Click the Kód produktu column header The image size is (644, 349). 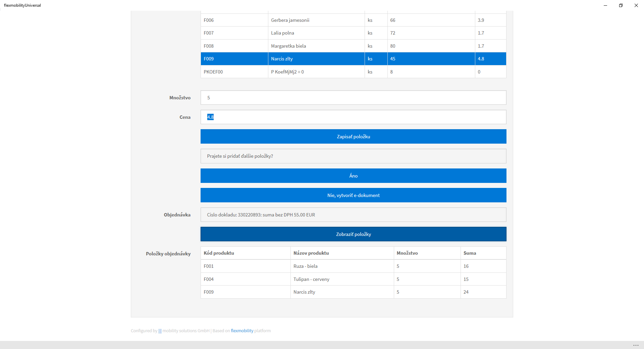pyautogui.click(x=246, y=253)
